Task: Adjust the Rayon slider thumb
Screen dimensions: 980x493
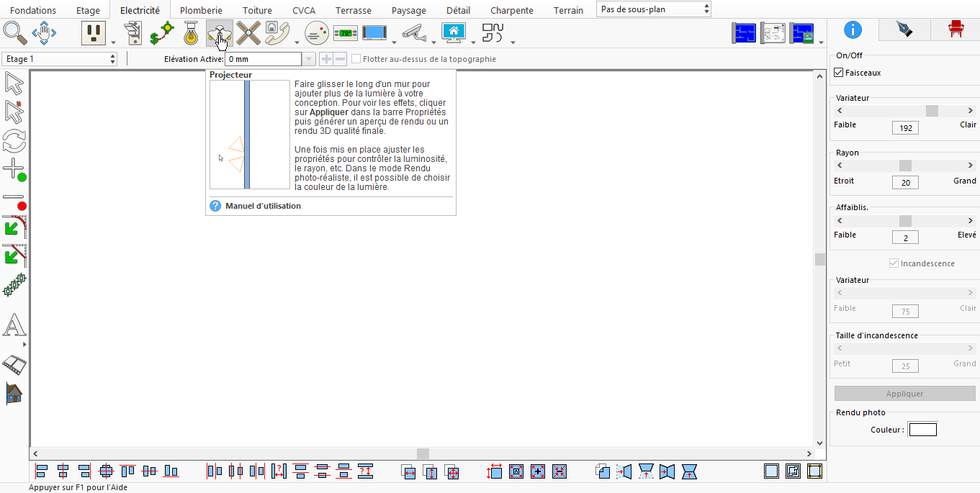Action: pos(905,166)
